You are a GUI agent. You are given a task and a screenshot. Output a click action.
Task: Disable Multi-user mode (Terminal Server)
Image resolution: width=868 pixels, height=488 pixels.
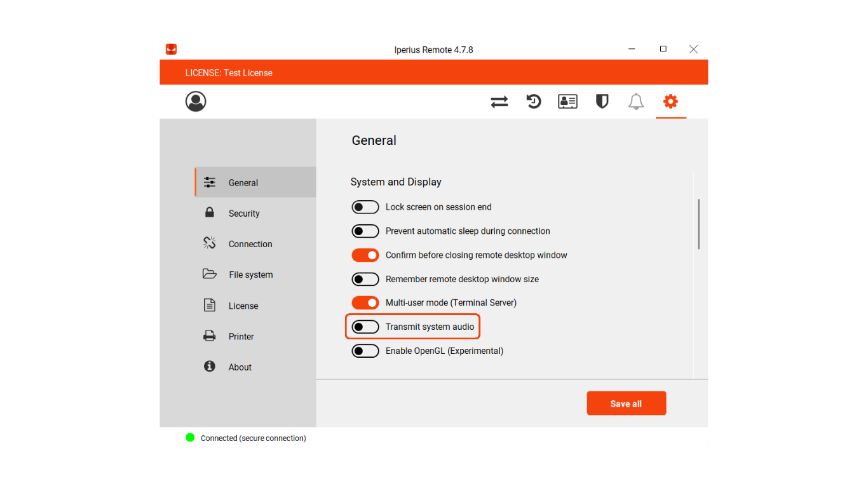tap(365, 303)
